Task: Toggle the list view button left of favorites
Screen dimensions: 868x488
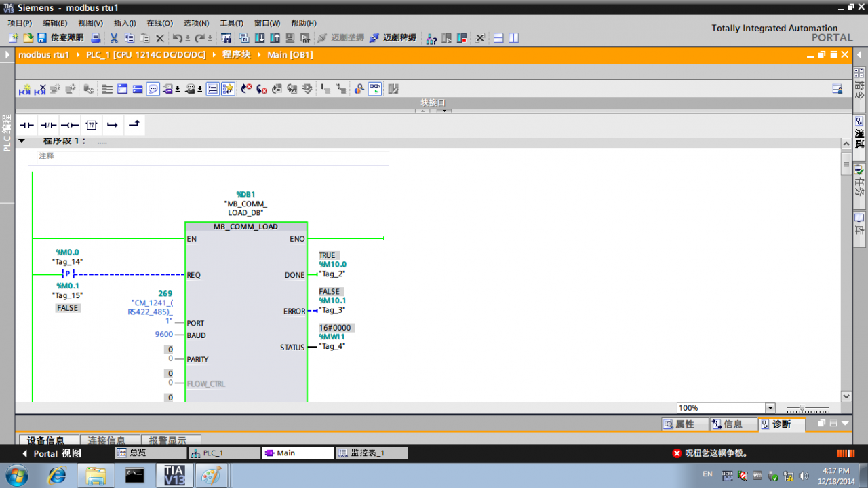Action: (213, 89)
